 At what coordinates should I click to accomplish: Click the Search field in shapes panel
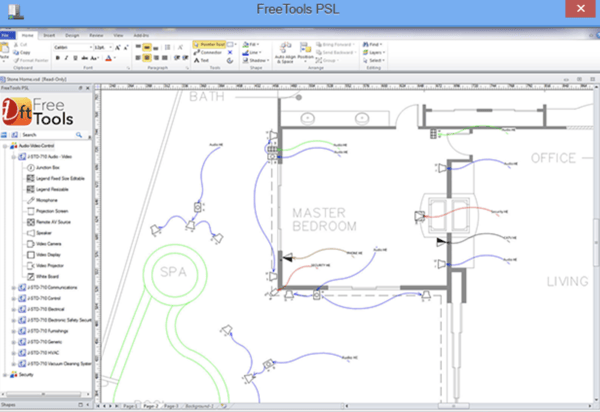48,135
